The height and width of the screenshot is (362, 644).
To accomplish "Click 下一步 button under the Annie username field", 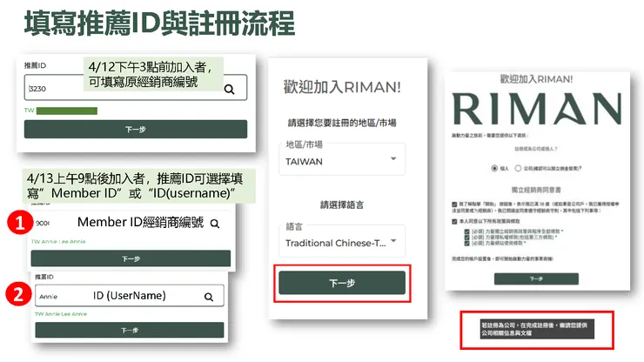I will (130, 330).
